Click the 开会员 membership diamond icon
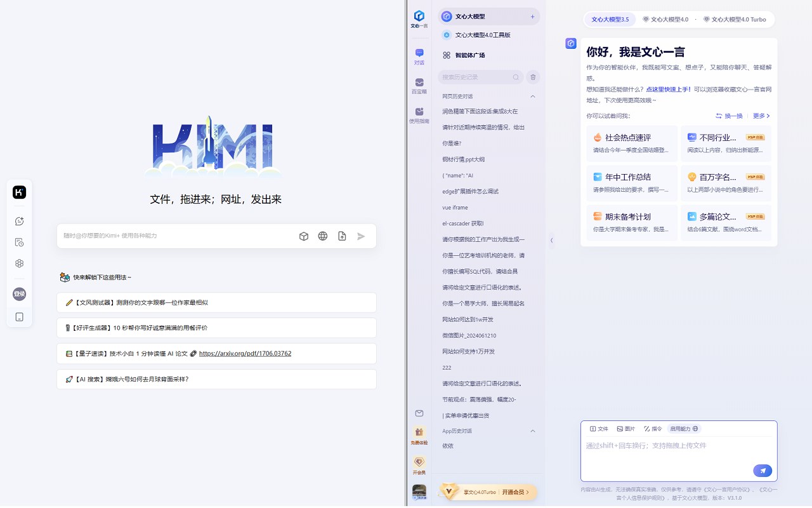Viewport: 812px width, 508px height. tap(419, 465)
